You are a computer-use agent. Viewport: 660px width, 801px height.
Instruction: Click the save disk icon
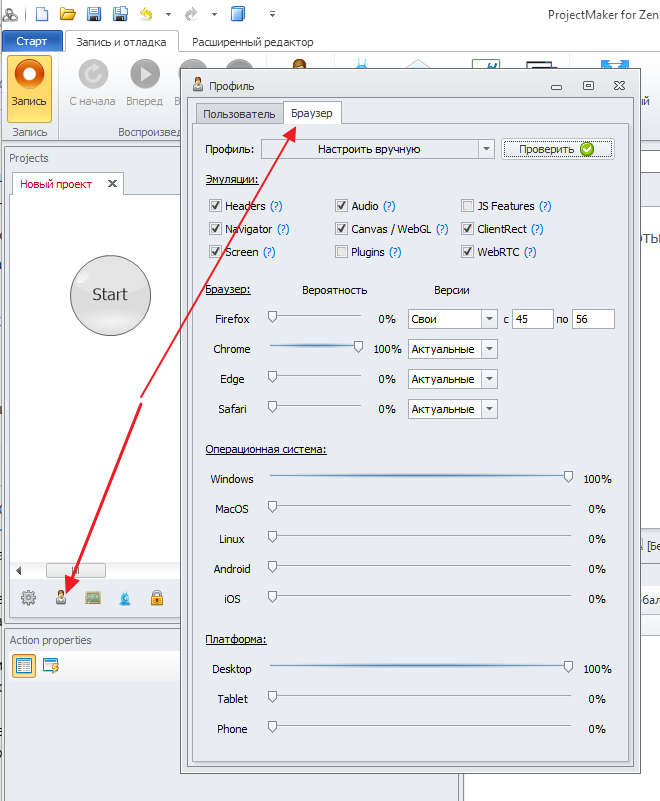(93, 14)
